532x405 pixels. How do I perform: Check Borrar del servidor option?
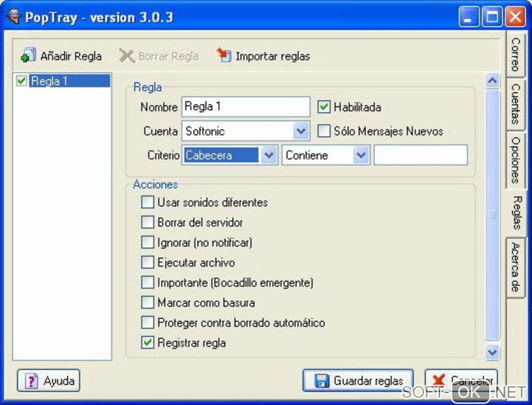pyautogui.click(x=148, y=222)
